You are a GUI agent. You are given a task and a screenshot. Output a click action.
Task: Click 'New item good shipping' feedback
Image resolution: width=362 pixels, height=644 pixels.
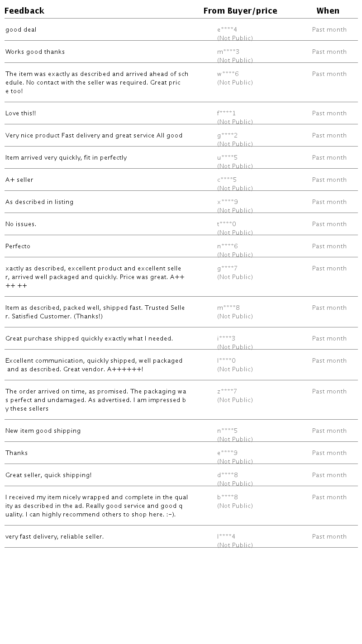click(x=43, y=431)
